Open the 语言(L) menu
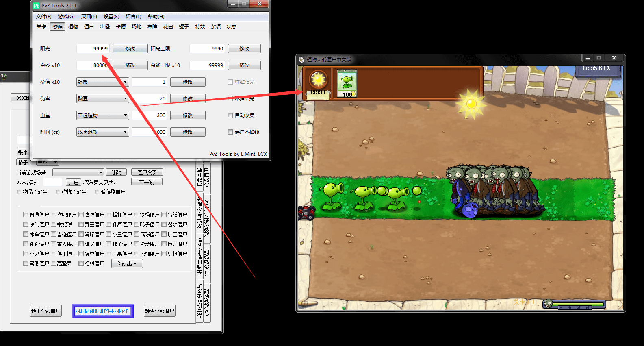644x346 pixels. (x=134, y=17)
